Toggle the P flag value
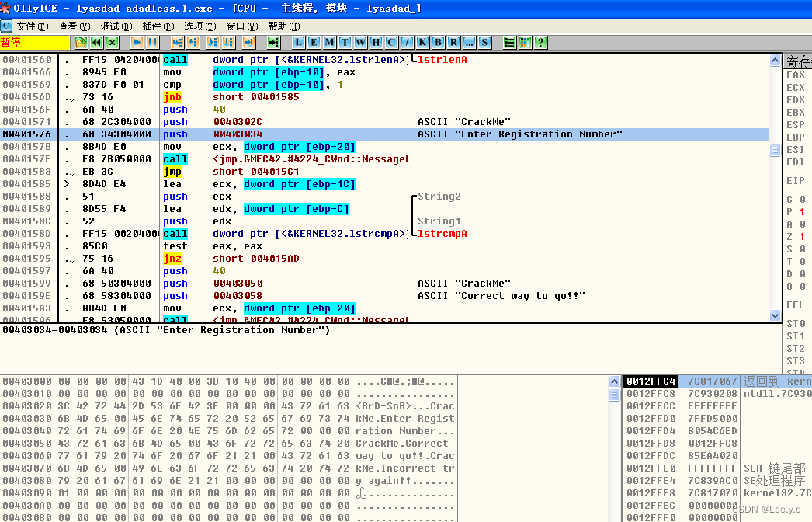This screenshot has height=522, width=812. (802, 212)
